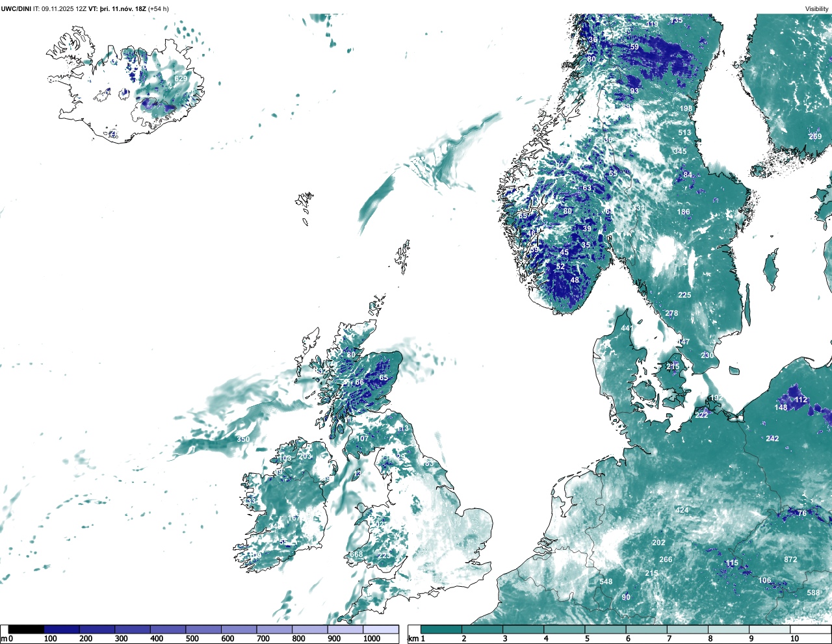Viewport: 832px width, 644px height.
Task: Click the 'km 1' label on visibility scale
Action: tap(417, 639)
